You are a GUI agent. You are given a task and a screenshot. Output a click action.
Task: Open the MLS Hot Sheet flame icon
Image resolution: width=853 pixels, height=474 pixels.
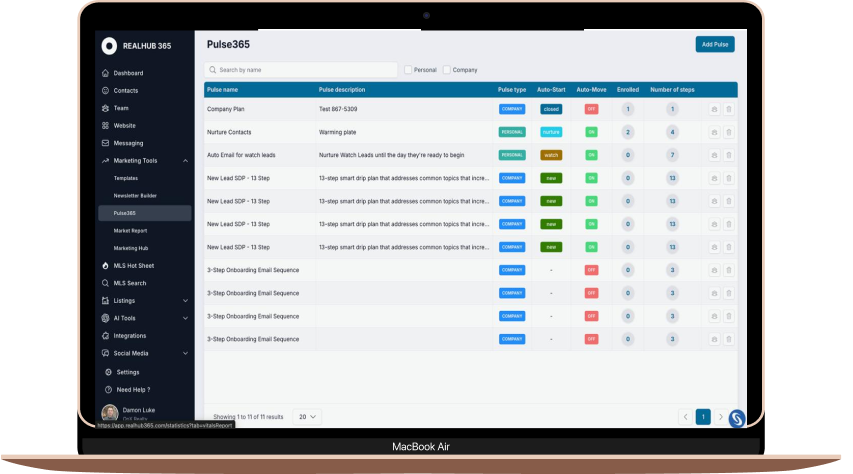(105, 265)
